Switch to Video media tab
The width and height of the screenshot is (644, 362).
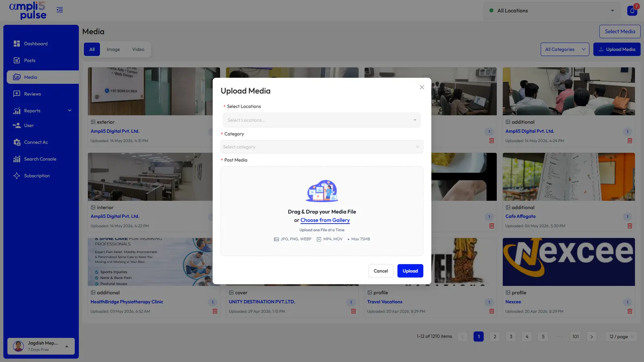point(138,49)
